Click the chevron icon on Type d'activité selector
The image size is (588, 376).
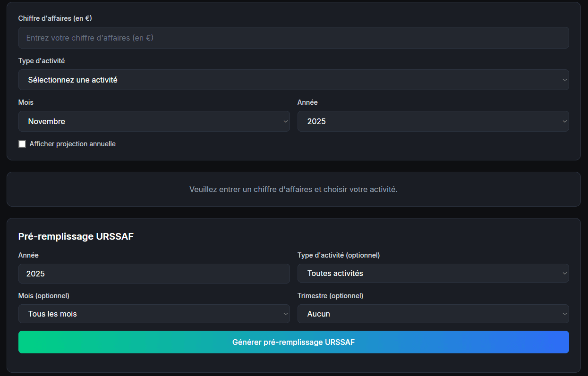[564, 79]
